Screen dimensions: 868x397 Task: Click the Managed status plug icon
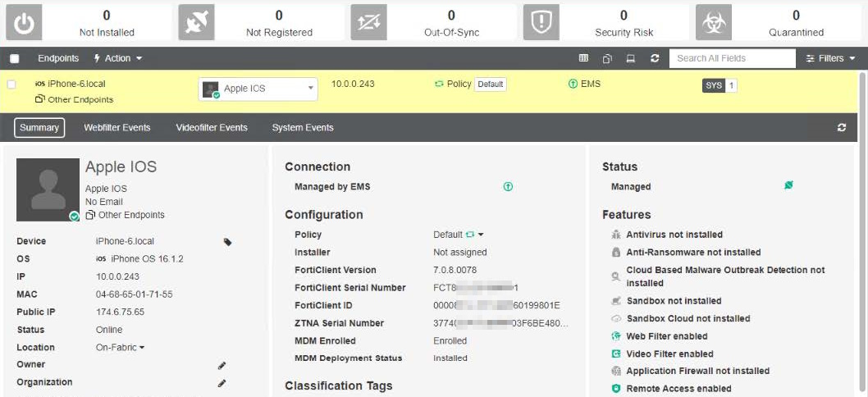(789, 185)
